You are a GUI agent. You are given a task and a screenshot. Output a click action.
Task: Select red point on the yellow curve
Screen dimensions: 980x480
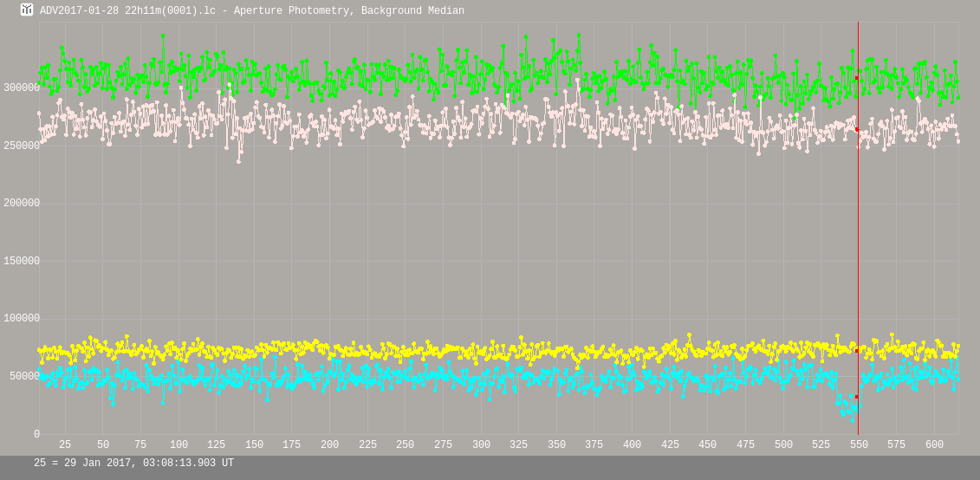(857, 351)
